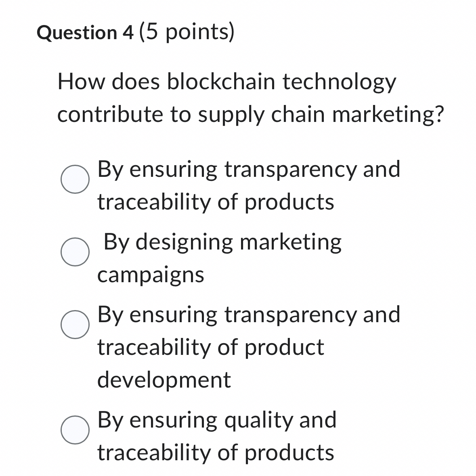Screen dimensions: 476x476
Task: Click the word campaigns in second option
Action: 151,276
